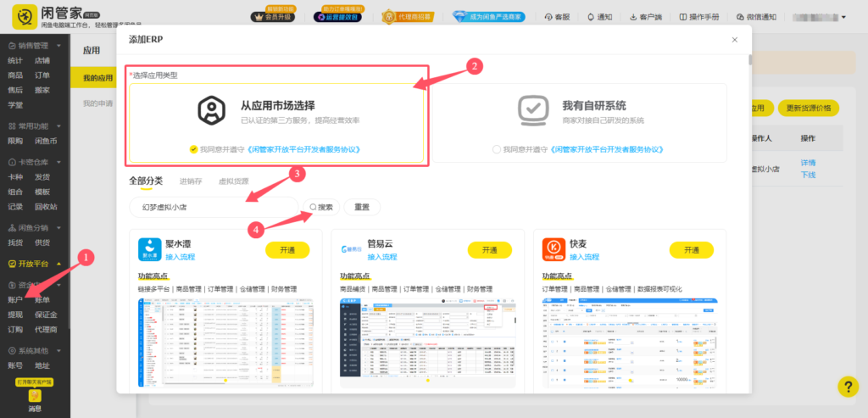868x418 pixels.
Task: Click 开通 for 快麦
Action: [x=692, y=250]
